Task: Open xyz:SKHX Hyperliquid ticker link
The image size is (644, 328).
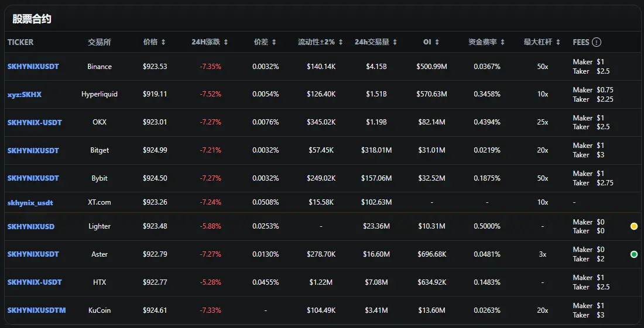Action: pyautogui.click(x=25, y=94)
